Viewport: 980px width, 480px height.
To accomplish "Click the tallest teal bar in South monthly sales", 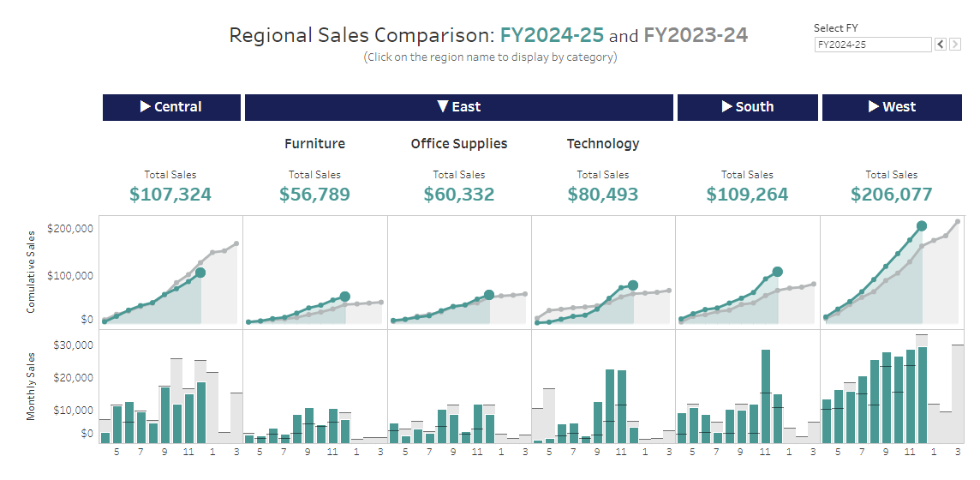I will point(766,396).
